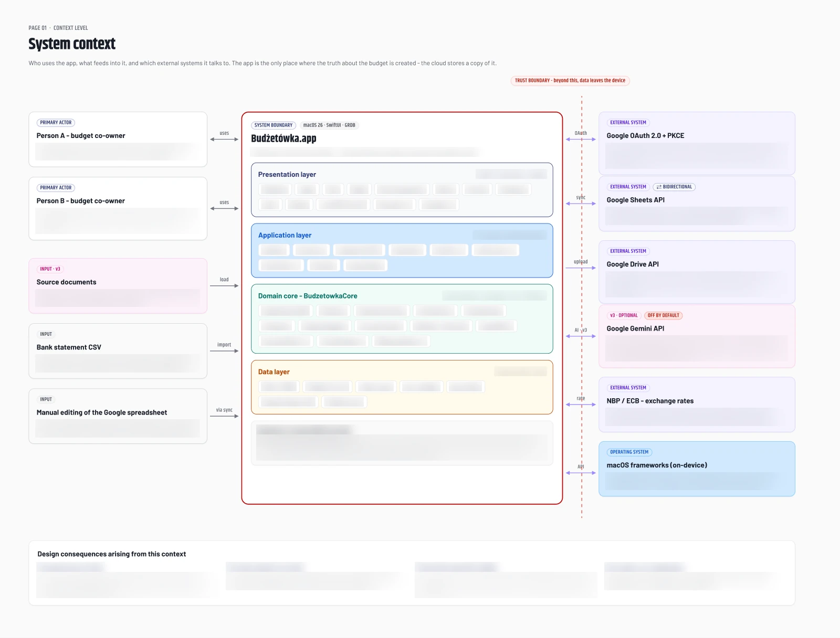Click the upload connector label
Viewport: 840px width, 638px height.
(x=581, y=262)
